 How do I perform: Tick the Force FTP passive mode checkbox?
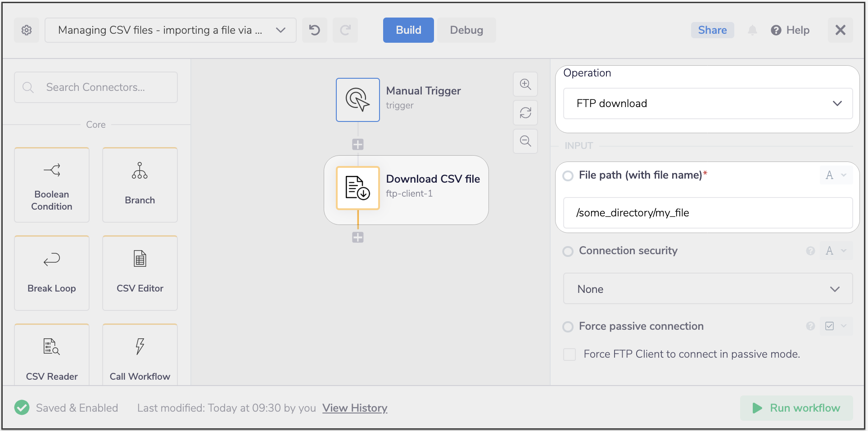tap(570, 355)
